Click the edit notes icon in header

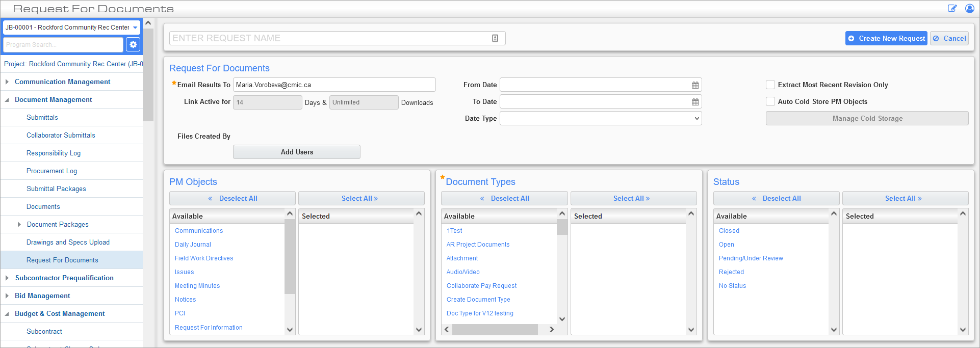952,8
